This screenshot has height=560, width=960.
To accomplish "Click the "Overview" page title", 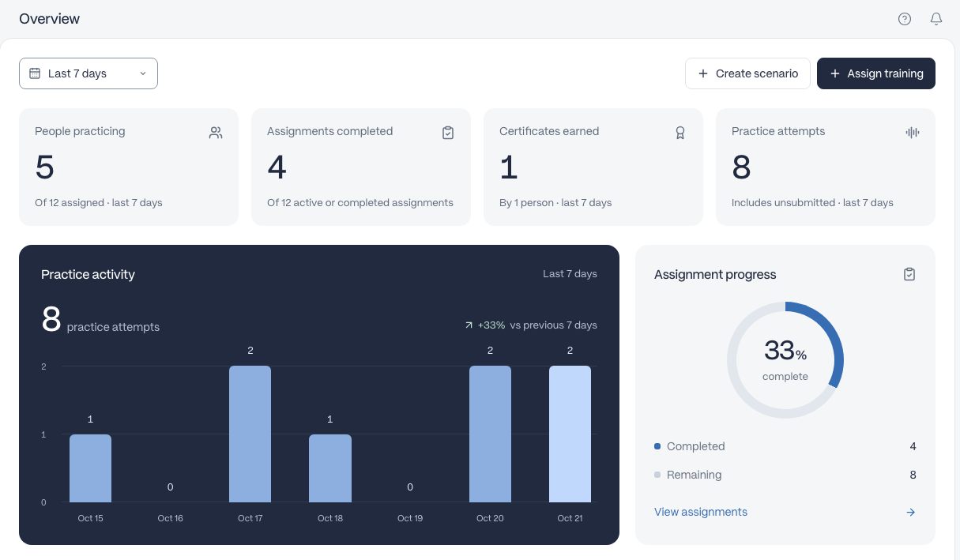I will click(x=50, y=19).
